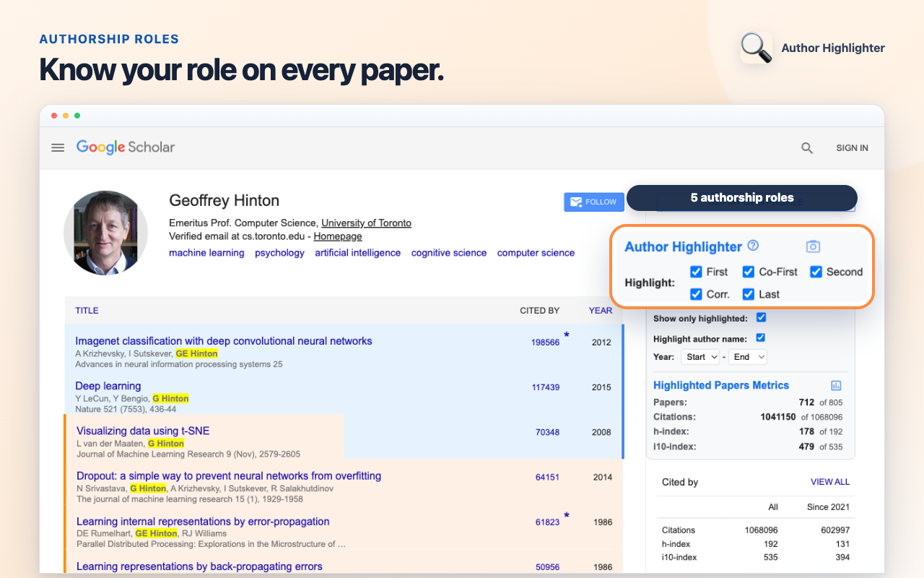Screen dimensions: 924x578
Task: Toggle the Co-First author checkbox
Action: [x=749, y=272]
